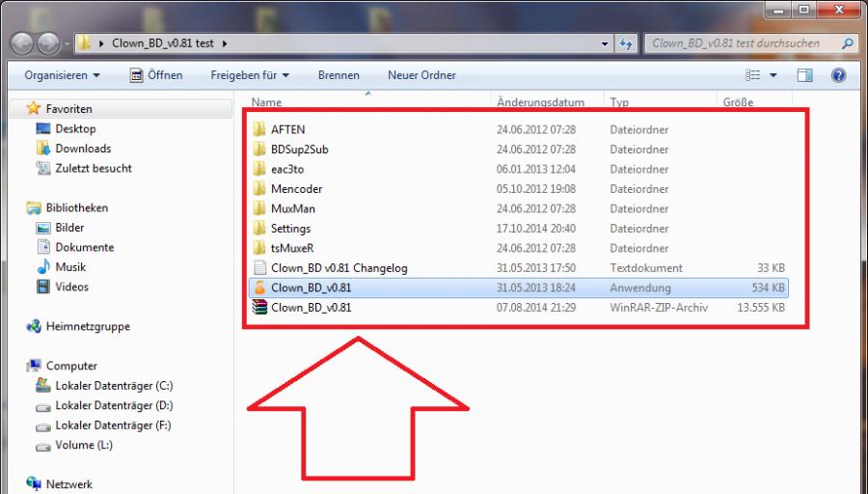Open recent locations dropdown next to navigation arrows
The image size is (868, 494).
(x=67, y=43)
